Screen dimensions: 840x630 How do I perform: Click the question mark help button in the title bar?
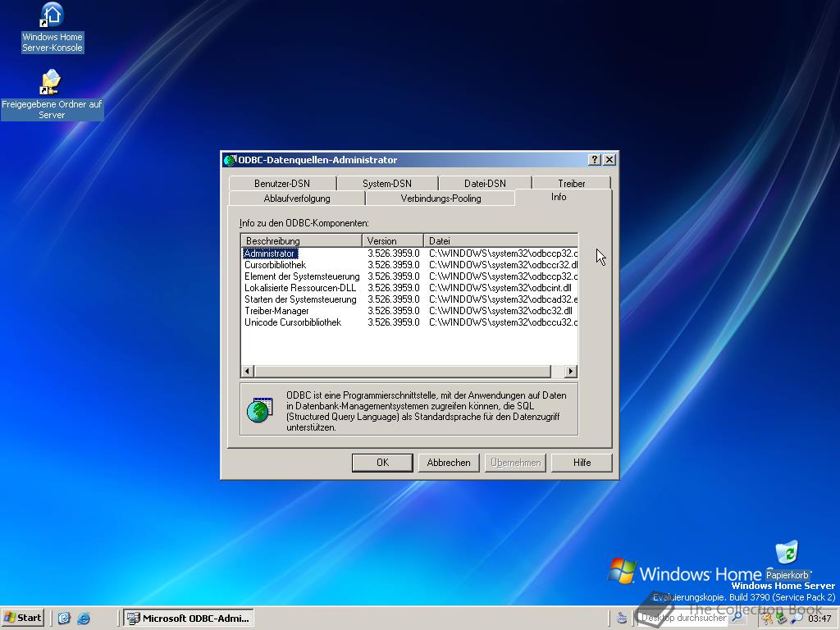tap(595, 160)
